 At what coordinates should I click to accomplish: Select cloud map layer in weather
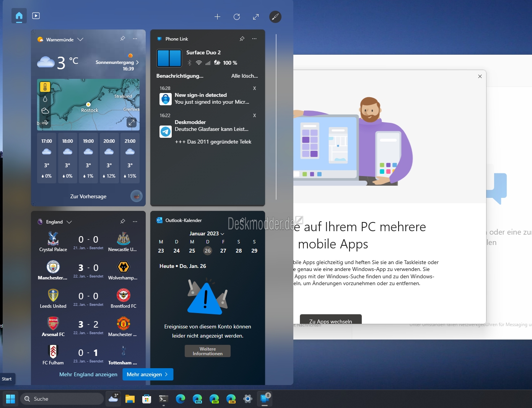45,111
